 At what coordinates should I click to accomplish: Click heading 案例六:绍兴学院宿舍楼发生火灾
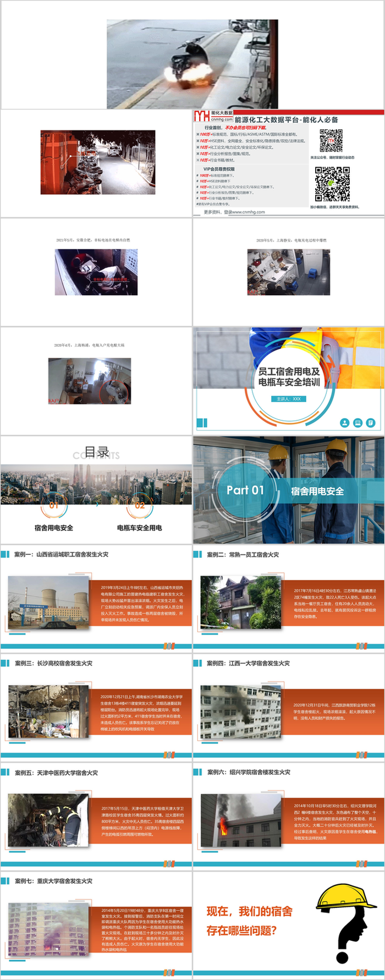249,773
